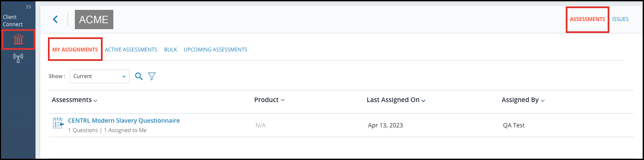
Task: Go to the Issues section
Action: click(x=620, y=19)
